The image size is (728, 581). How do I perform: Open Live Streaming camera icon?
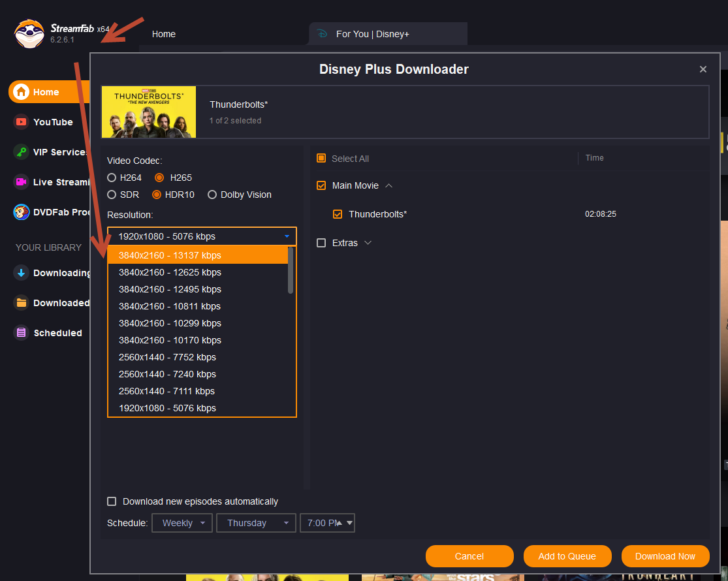point(22,182)
